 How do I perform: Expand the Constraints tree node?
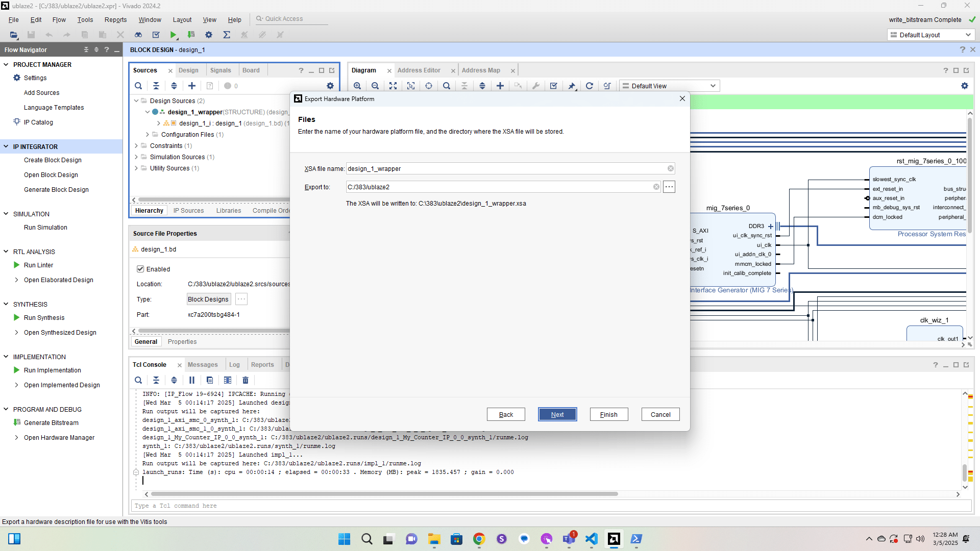pos(136,146)
